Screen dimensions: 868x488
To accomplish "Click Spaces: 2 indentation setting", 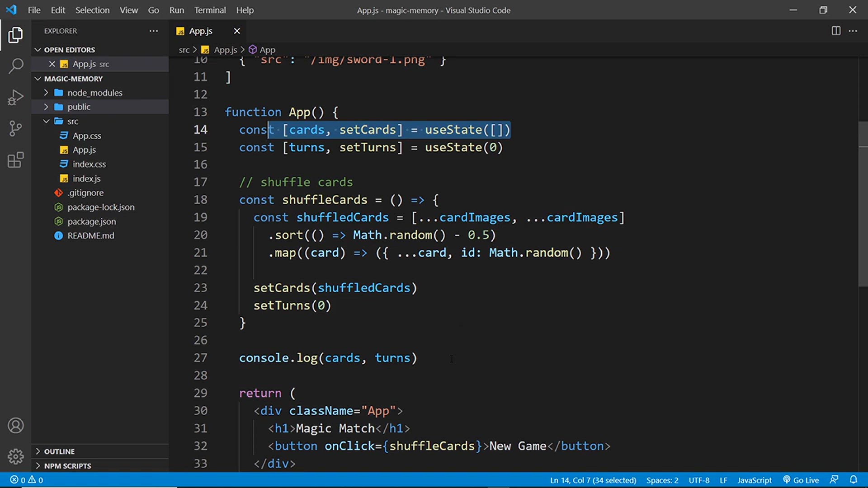I will coord(662,480).
